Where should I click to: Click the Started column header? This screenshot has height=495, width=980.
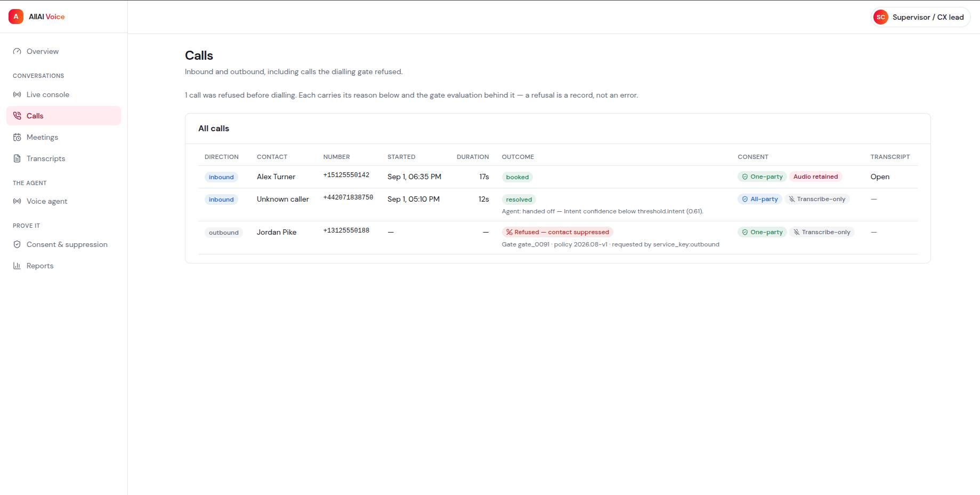coord(401,157)
